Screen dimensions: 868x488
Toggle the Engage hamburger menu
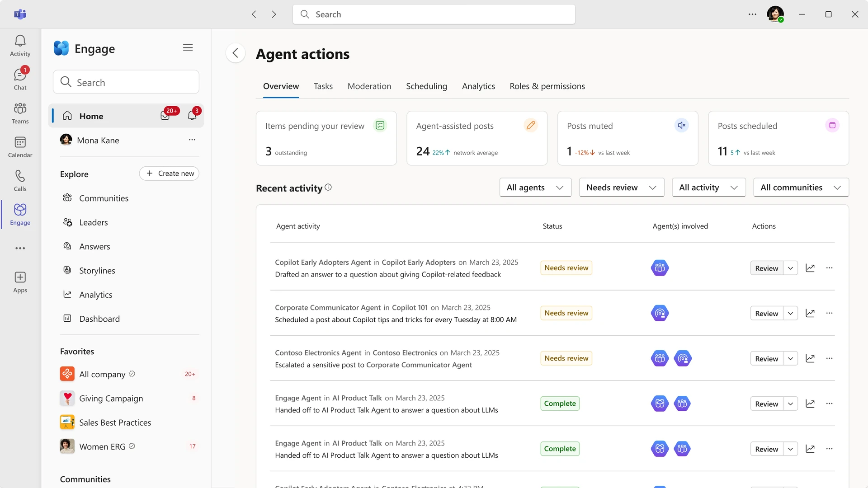(x=188, y=48)
